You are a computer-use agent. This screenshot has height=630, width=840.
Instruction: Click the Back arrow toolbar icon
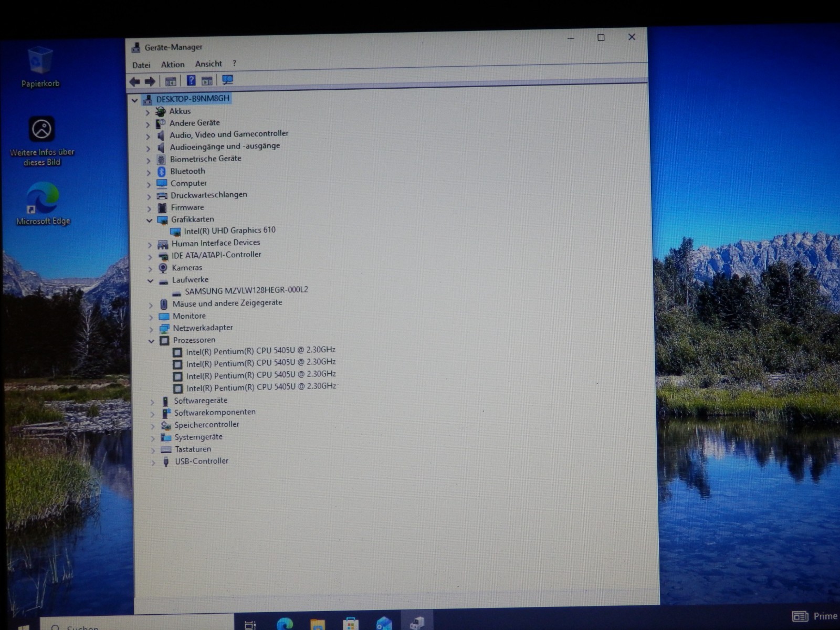click(x=135, y=81)
